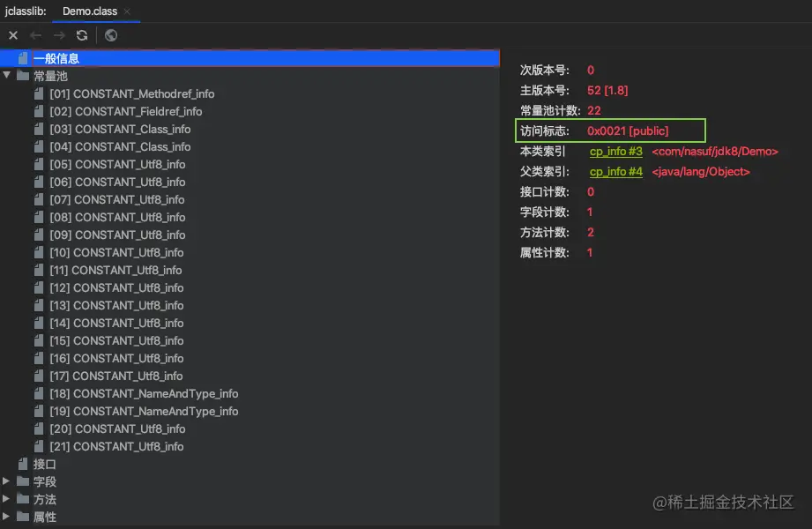Click the forward arrow toolbar icon

point(59,35)
